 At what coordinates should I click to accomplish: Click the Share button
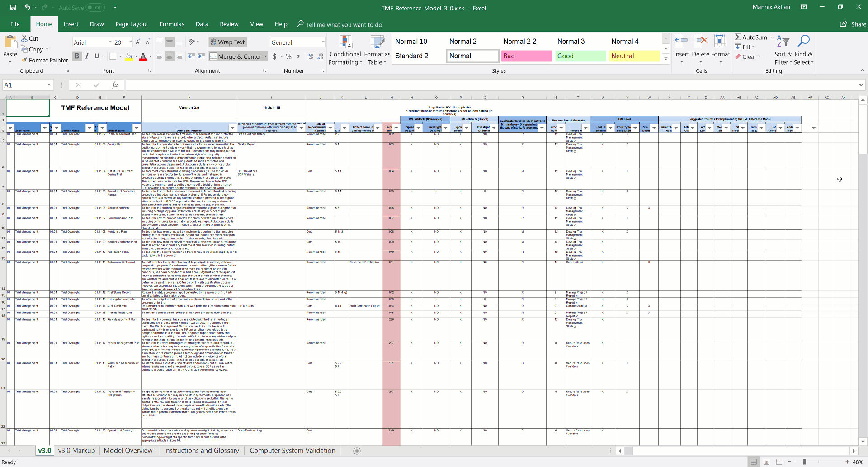tap(853, 24)
